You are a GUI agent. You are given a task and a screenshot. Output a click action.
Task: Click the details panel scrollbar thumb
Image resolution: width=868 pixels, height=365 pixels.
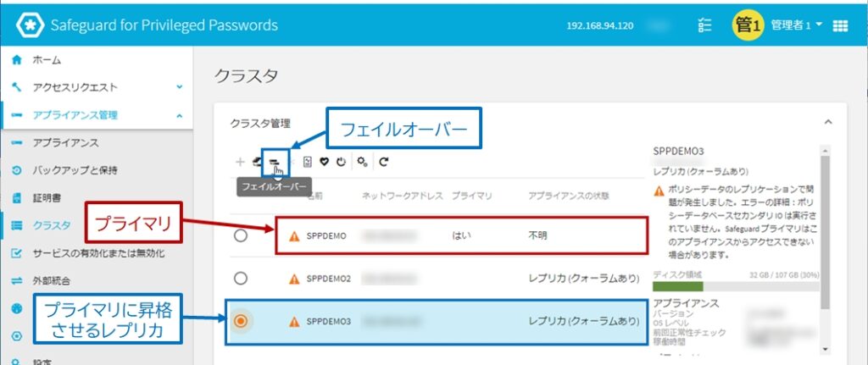[826, 232]
